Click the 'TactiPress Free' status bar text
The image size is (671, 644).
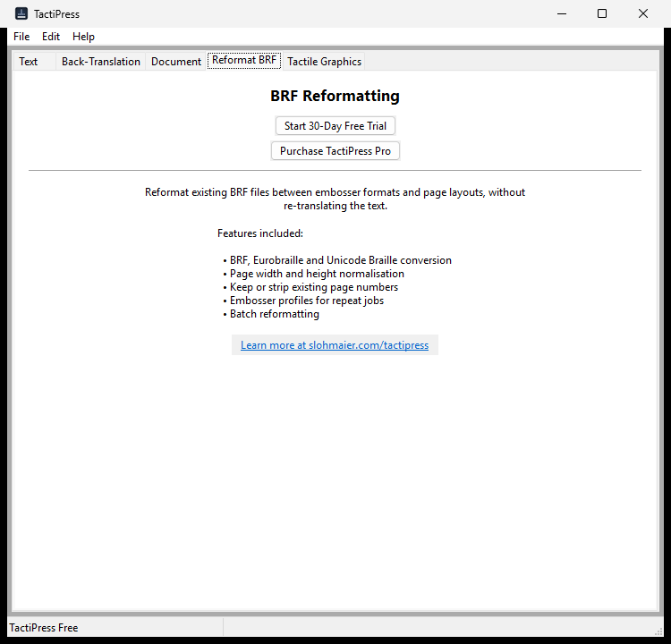click(44, 628)
